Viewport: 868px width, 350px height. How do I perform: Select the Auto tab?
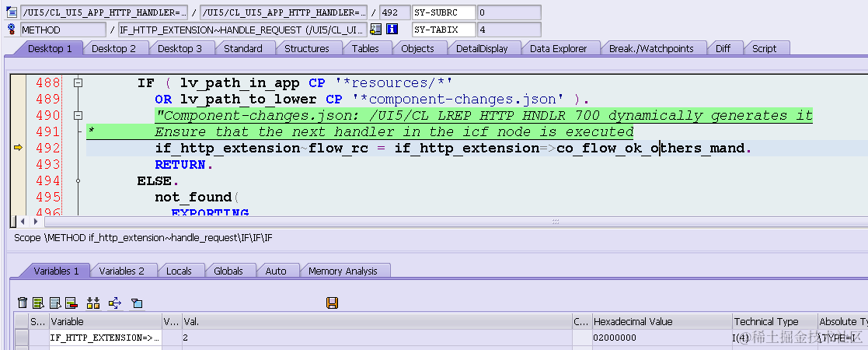[276, 271]
